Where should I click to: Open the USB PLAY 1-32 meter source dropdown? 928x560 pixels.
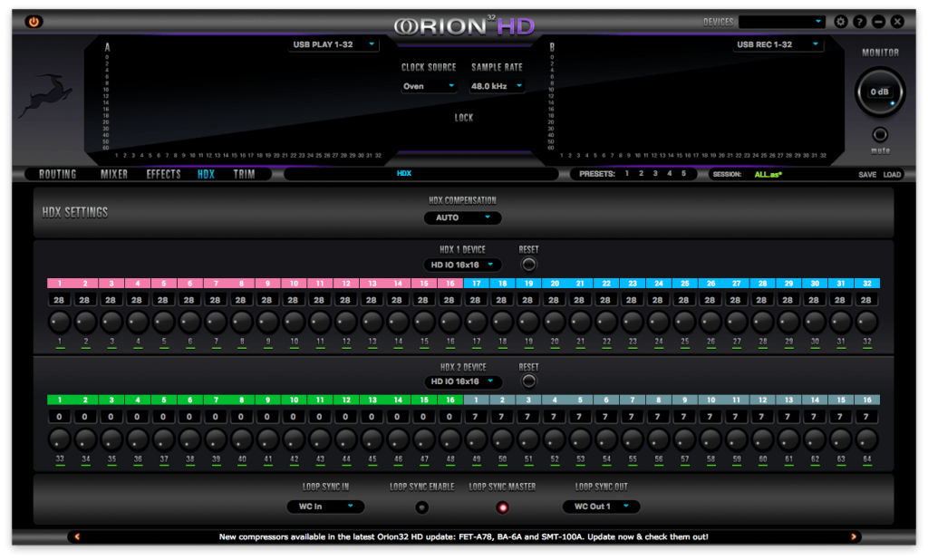(x=333, y=44)
